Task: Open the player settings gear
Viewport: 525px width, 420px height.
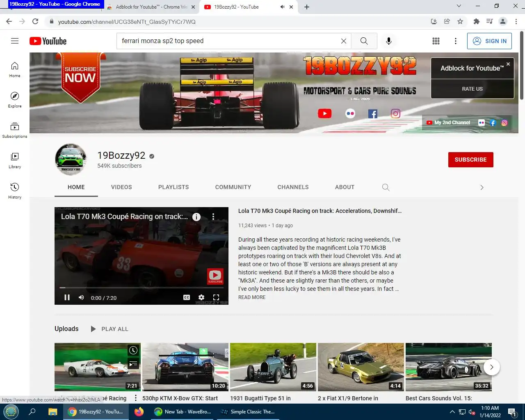Action: tap(201, 297)
